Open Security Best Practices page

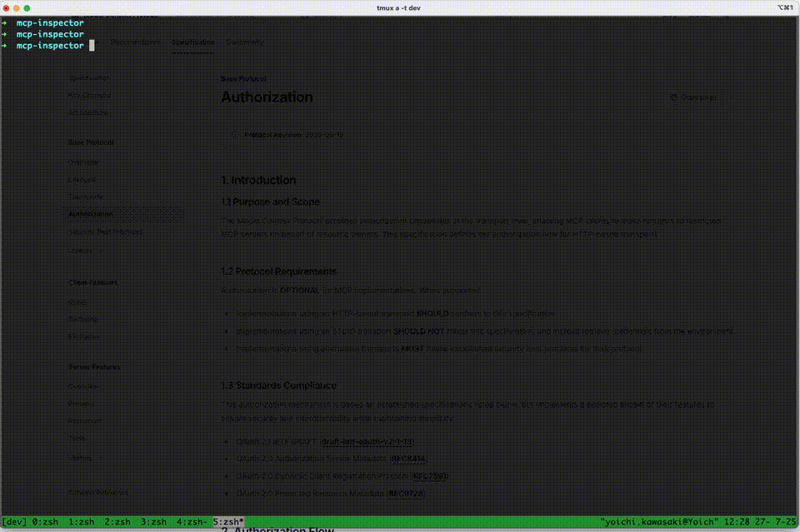[107, 231]
